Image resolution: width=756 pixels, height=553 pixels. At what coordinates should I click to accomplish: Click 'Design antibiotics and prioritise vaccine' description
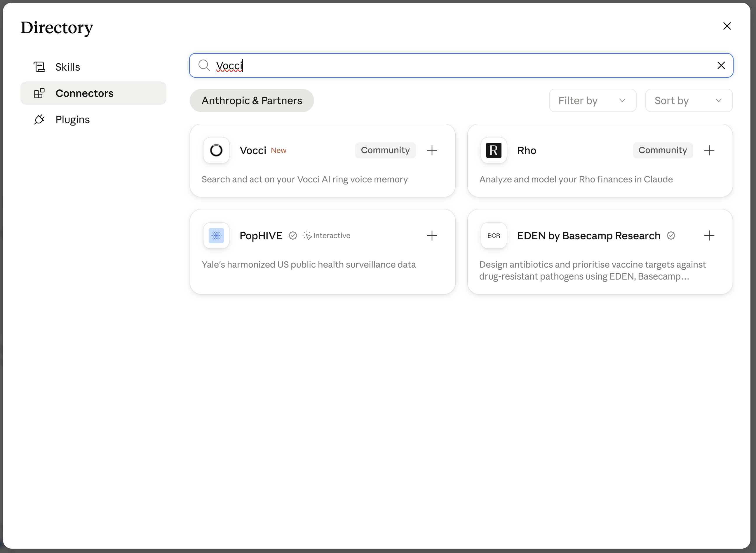(x=592, y=271)
